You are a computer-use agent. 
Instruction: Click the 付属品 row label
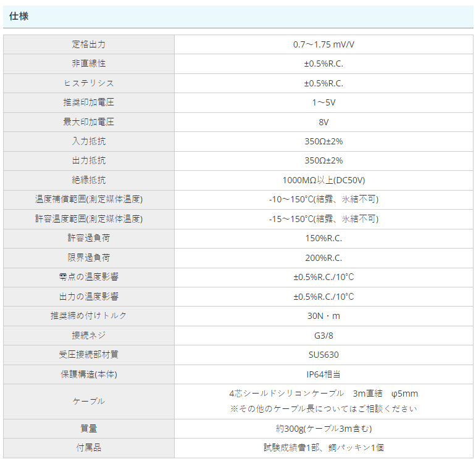tap(89, 448)
